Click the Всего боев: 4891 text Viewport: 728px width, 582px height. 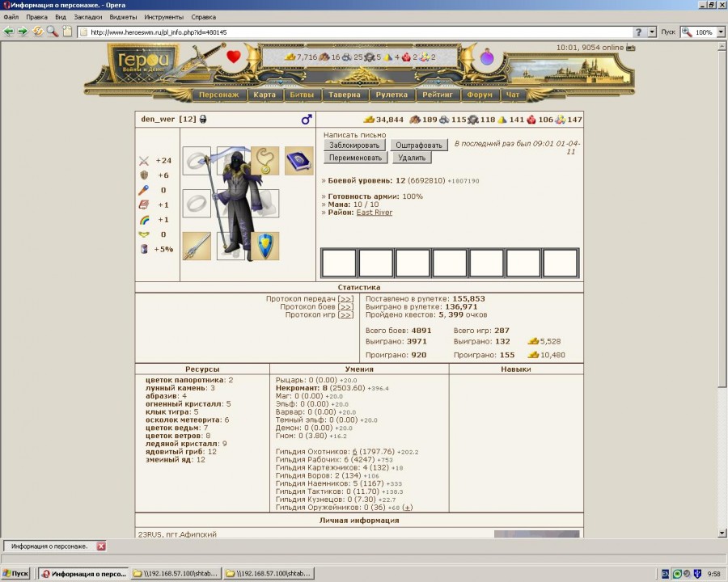pos(398,331)
